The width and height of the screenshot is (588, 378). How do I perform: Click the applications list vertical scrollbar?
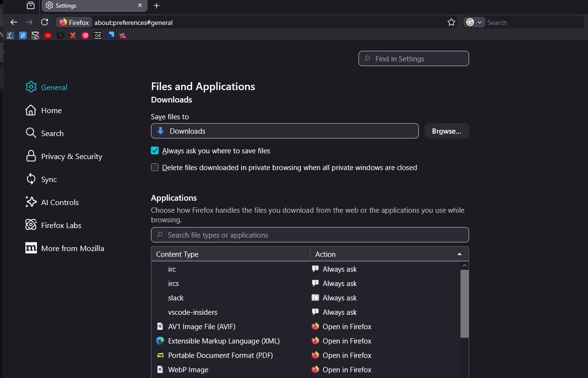click(x=464, y=304)
